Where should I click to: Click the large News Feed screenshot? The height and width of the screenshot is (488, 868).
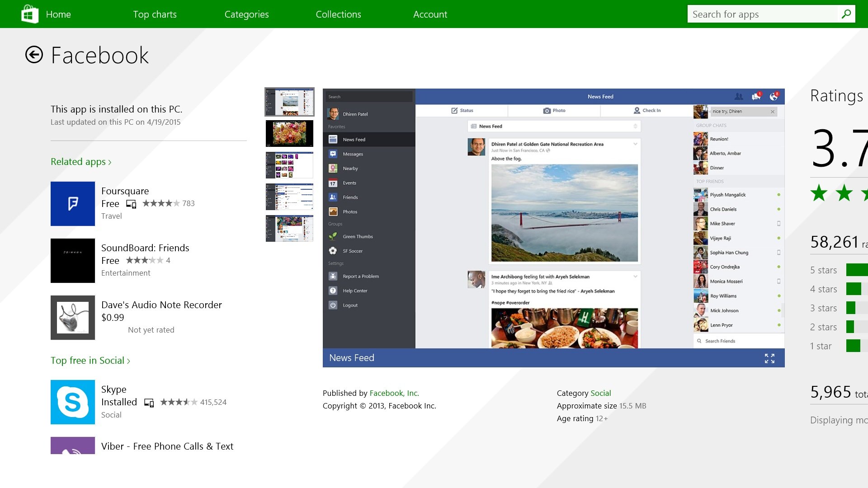(x=553, y=218)
